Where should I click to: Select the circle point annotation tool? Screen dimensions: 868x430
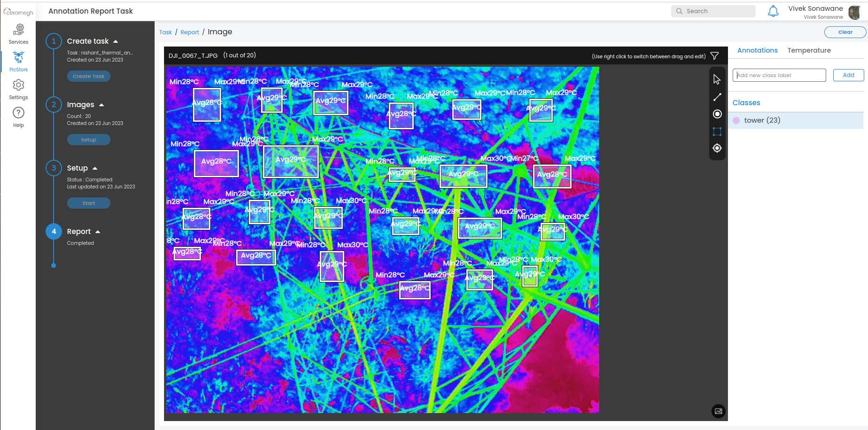[x=717, y=114]
